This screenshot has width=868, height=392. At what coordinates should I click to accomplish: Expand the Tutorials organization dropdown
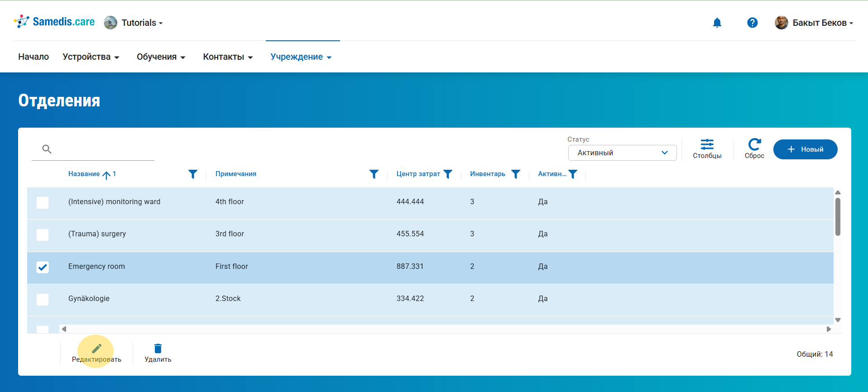(x=141, y=23)
